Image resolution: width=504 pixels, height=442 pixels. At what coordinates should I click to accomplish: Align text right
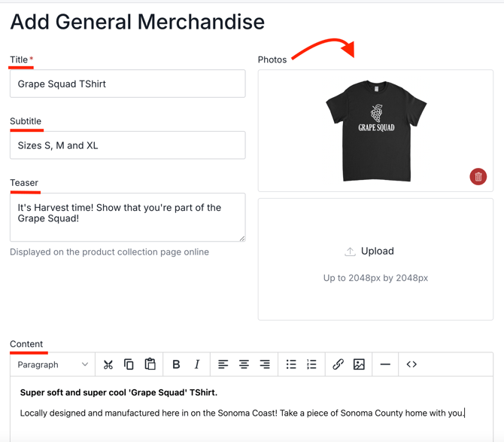265,364
